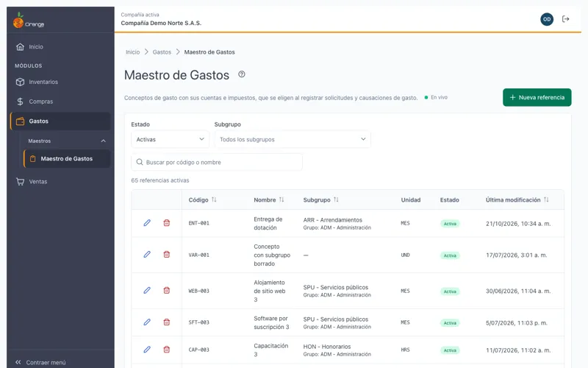Click the CAP-003 code cell
588x368 pixels.
tap(198, 350)
